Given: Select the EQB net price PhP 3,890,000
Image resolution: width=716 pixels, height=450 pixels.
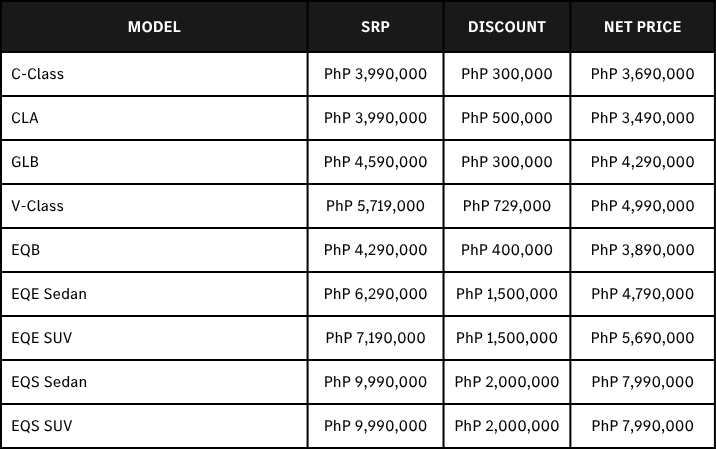Looking at the screenshot, I should coord(642,250).
